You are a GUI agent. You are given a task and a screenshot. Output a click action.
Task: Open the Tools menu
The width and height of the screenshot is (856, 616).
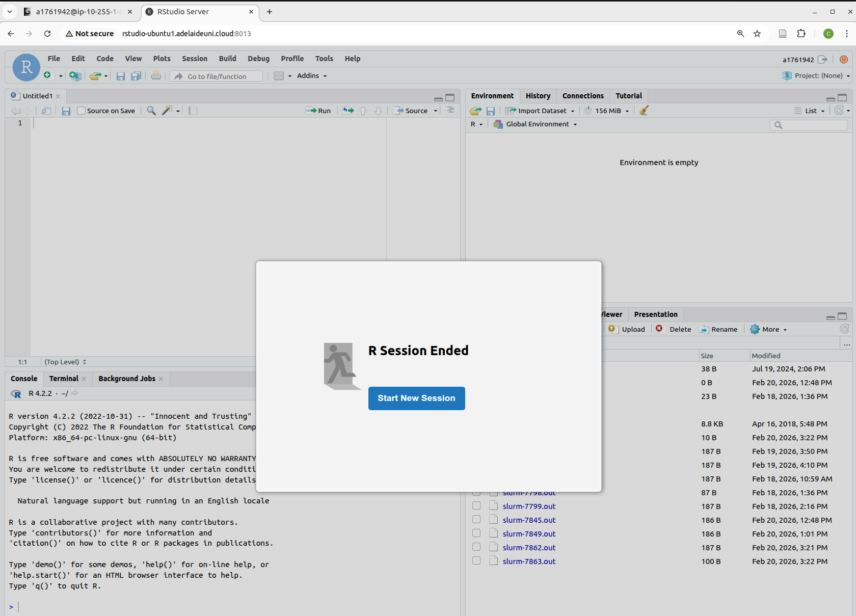[x=324, y=59]
